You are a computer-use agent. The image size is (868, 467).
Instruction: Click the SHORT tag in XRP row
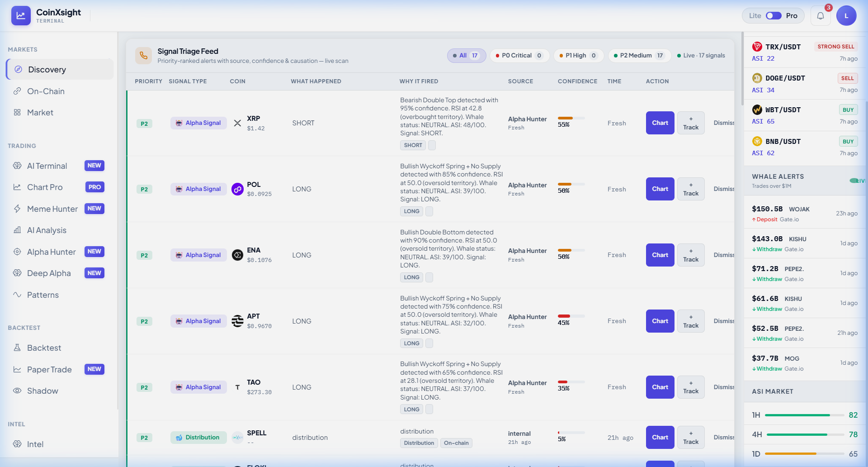[413, 145]
